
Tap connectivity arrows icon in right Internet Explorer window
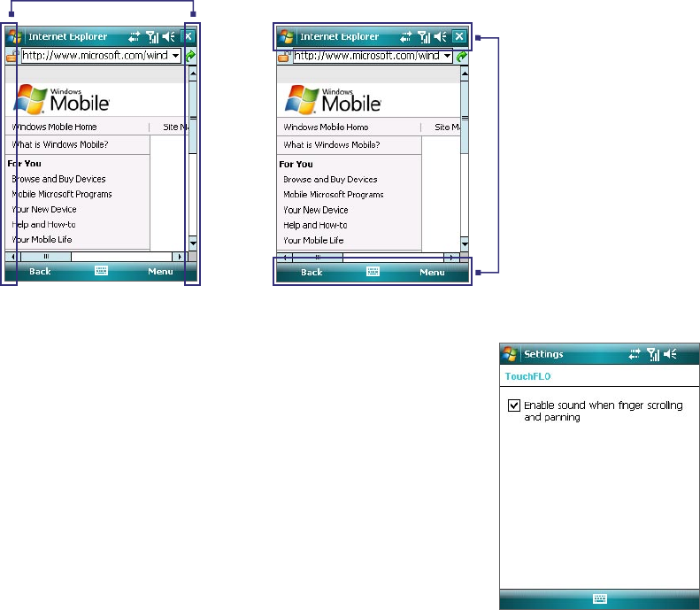(x=406, y=36)
